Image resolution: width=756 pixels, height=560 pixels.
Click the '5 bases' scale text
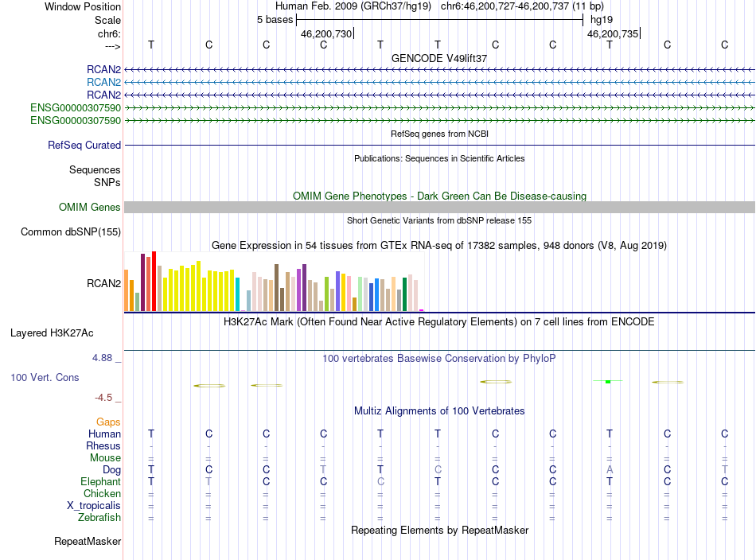[275, 20]
